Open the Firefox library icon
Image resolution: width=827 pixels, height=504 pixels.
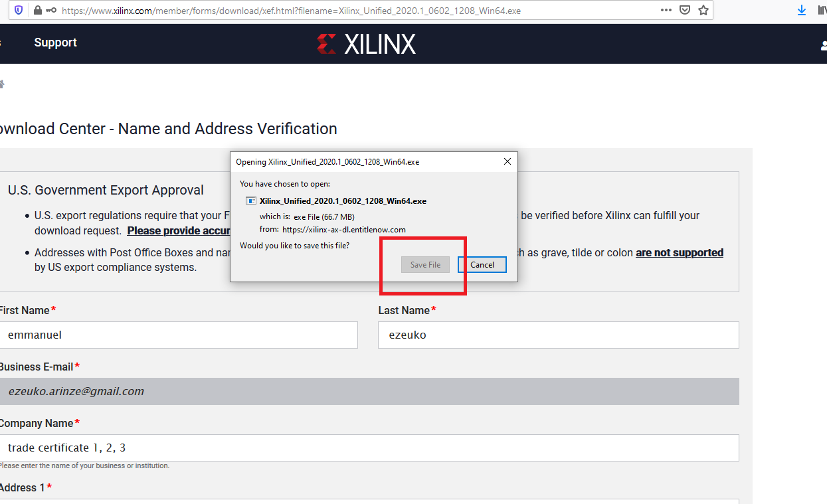pos(822,11)
